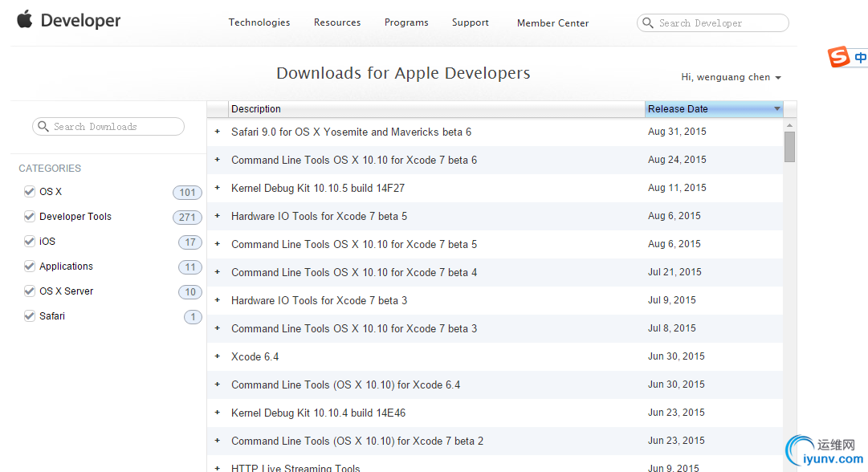This screenshot has width=868, height=472.
Task: Uncheck the OS X category checkbox
Action: [30, 192]
